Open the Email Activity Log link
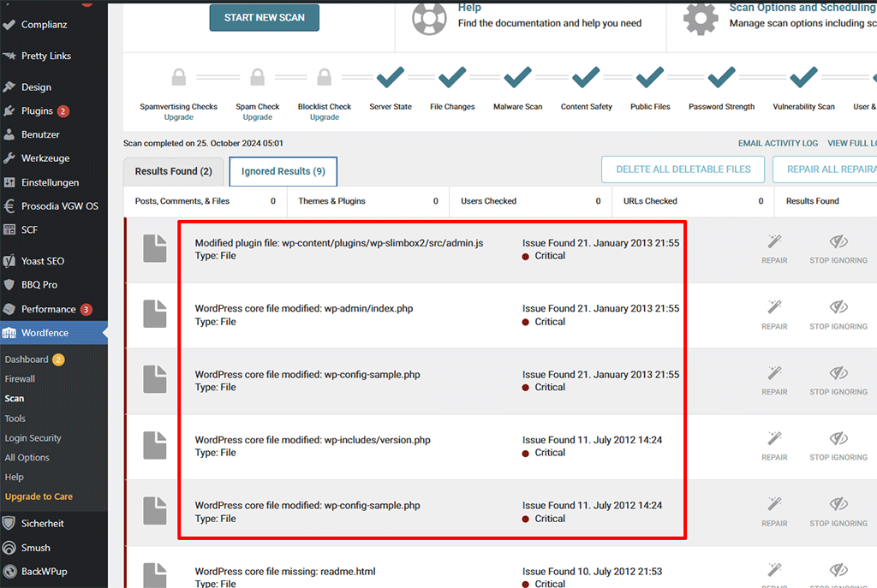 [x=778, y=144]
